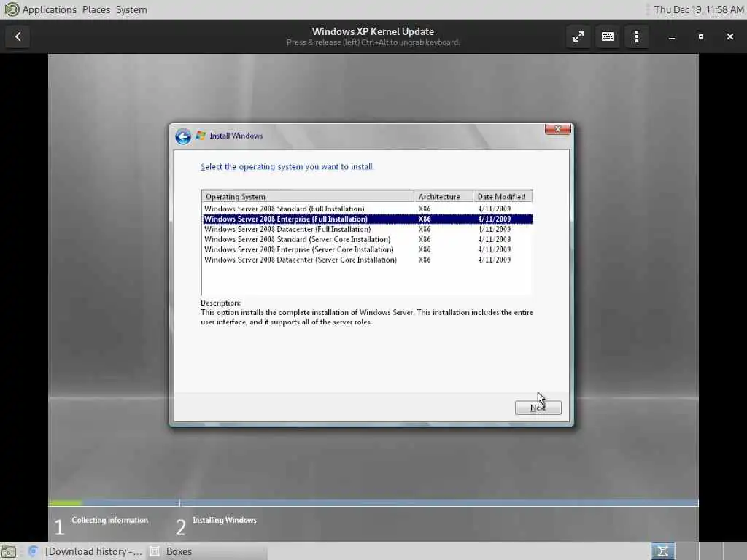Image resolution: width=747 pixels, height=560 pixels.
Task: Click the Boxes back arrow button
Action: pyautogui.click(x=18, y=36)
